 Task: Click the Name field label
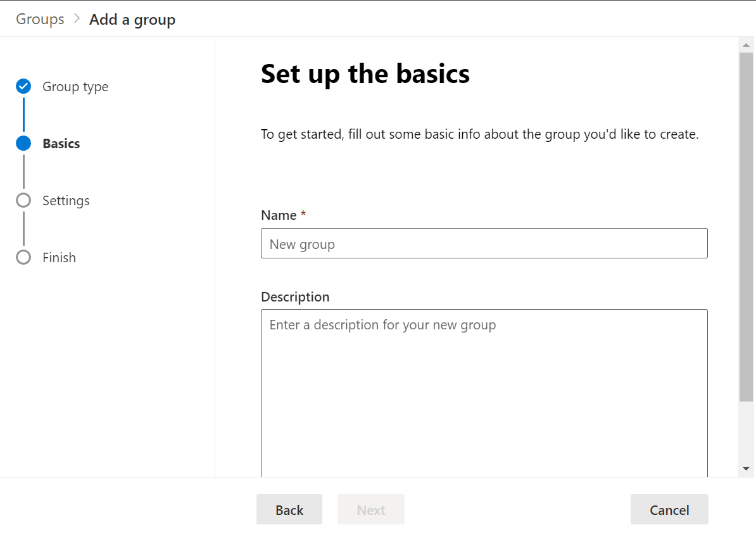[x=279, y=215]
